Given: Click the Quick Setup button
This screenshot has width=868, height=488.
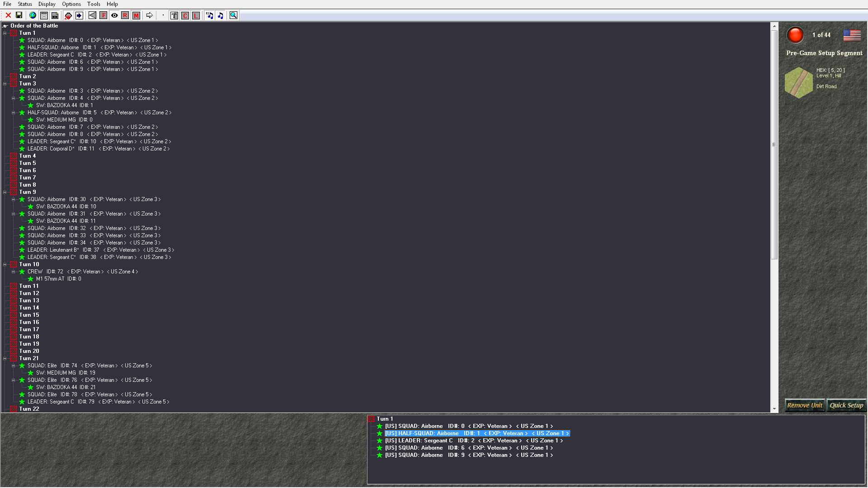Looking at the screenshot, I should click(x=846, y=405).
